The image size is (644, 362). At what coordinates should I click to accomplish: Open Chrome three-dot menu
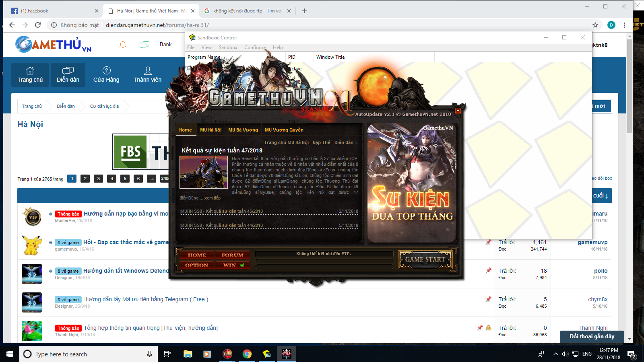[x=624, y=25]
